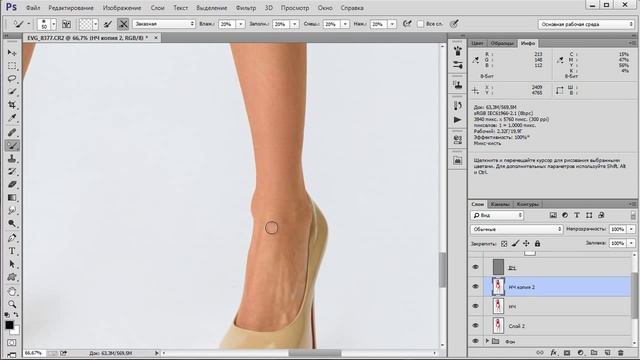640x360 pixels.
Task: Hide the 'Слой 2' layer
Action: coord(475,326)
